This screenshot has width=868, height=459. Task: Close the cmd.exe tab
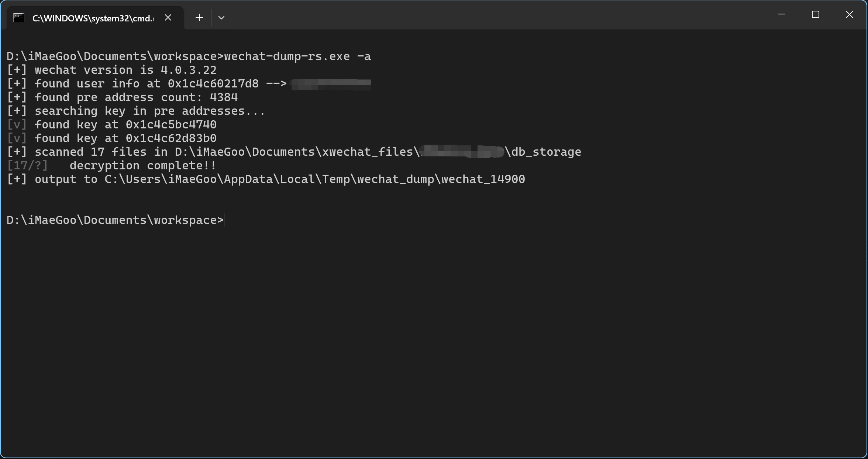coord(168,17)
